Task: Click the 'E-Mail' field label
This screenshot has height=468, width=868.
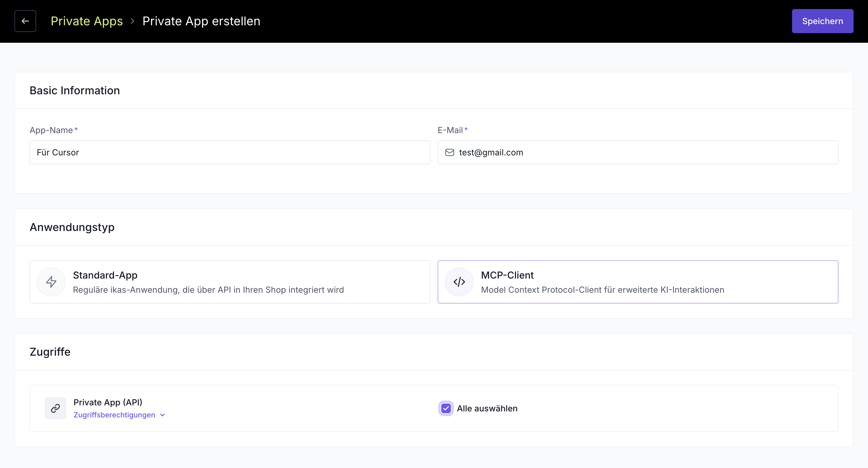Action: tap(450, 130)
